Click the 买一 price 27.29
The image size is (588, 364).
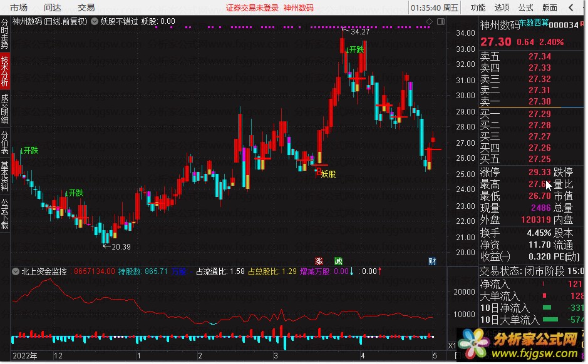click(540, 114)
